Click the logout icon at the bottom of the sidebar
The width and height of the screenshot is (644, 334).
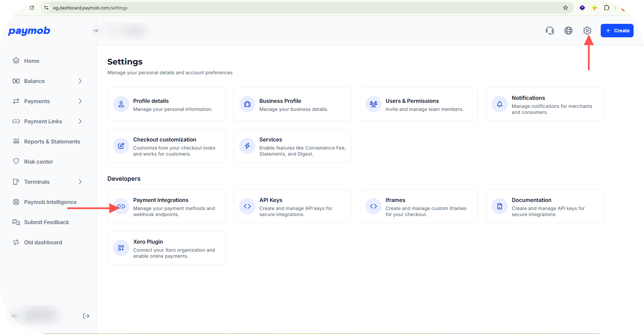(86, 316)
